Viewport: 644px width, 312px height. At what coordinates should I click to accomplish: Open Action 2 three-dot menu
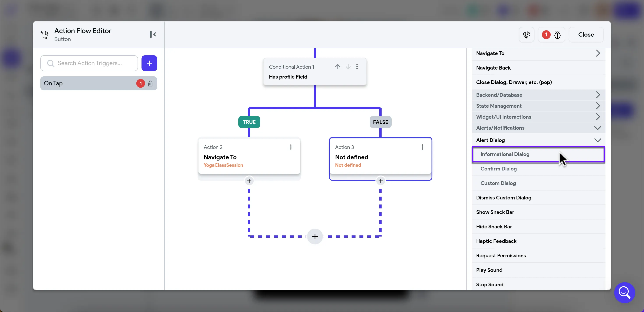(x=291, y=147)
